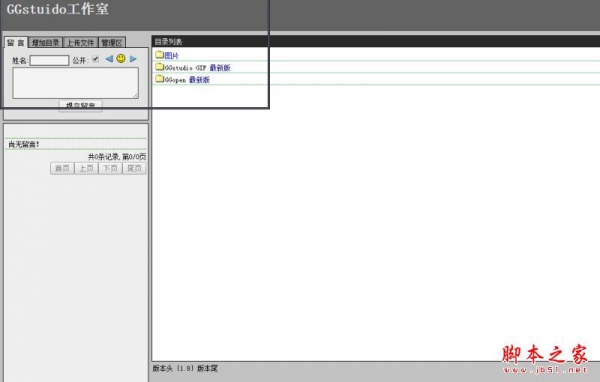
Task: Click the folder icon beside GGopen
Action: click(160, 79)
